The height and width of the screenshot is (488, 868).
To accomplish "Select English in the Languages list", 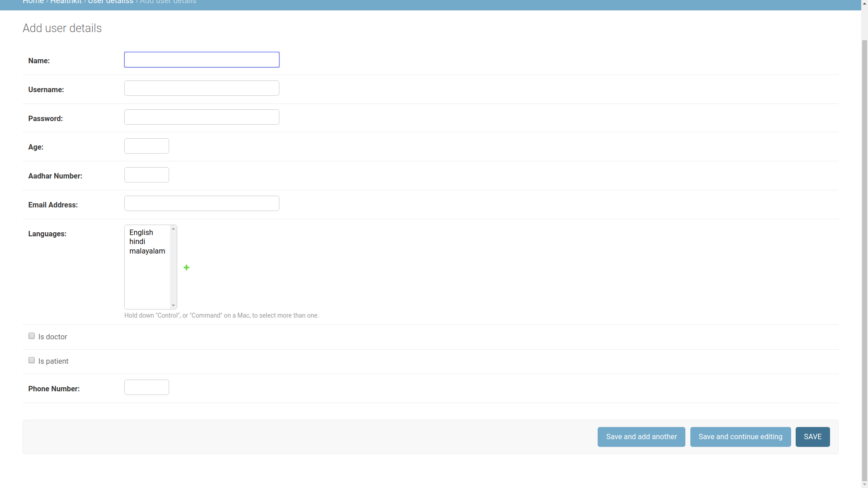I will pos(141,232).
